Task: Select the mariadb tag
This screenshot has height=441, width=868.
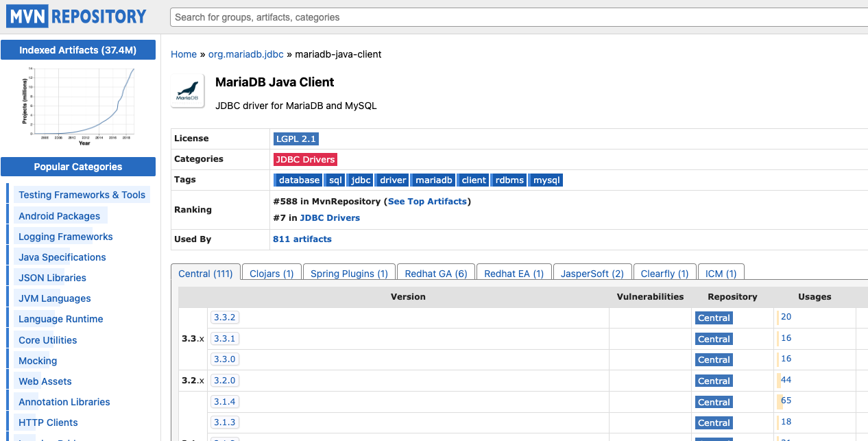Action: pos(433,180)
